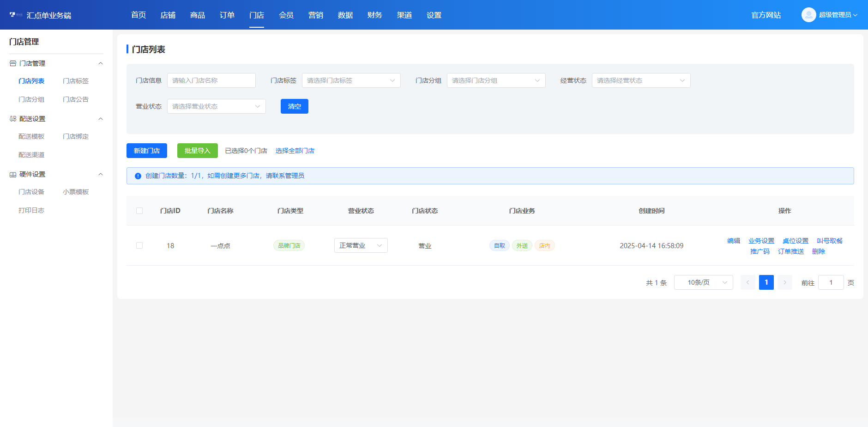Click the 硬件设置 sidebar section icon

(x=13, y=174)
